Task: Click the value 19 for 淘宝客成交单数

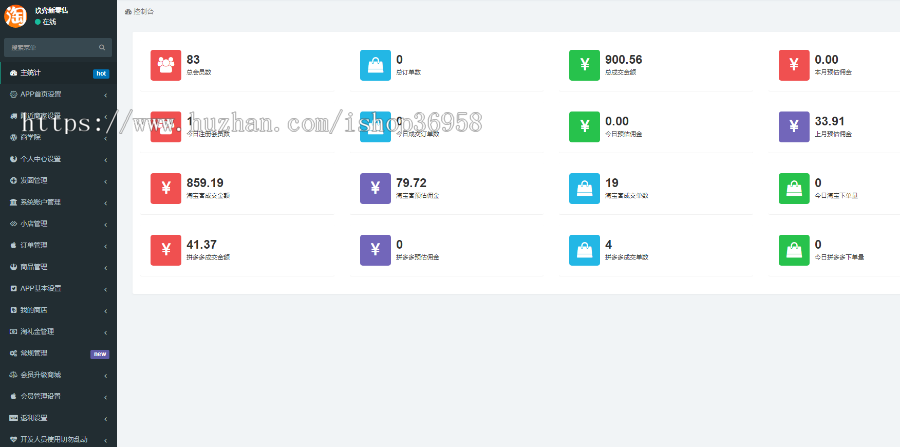Action: point(612,183)
